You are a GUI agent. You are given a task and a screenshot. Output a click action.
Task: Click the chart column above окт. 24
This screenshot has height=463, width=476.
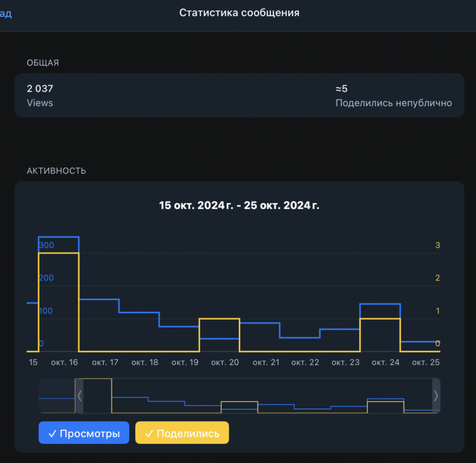[x=380, y=328]
